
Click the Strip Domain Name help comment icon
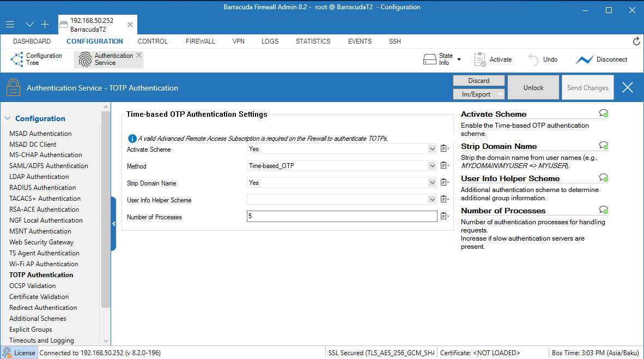pos(603,145)
